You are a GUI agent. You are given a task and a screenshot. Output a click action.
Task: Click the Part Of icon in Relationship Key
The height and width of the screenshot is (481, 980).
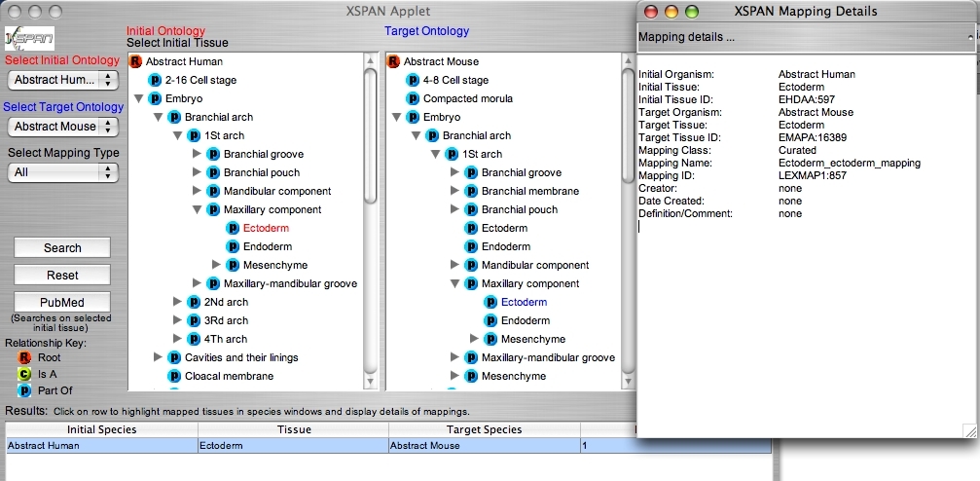click(x=23, y=390)
